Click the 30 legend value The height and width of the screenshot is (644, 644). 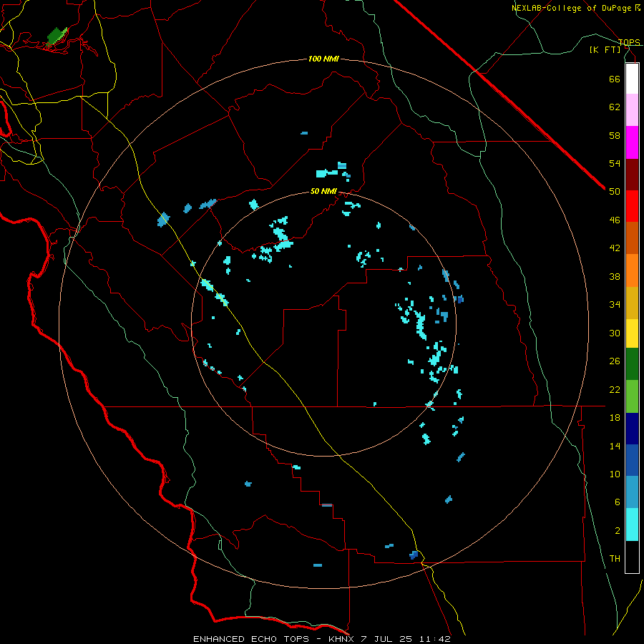coord(615,333)
